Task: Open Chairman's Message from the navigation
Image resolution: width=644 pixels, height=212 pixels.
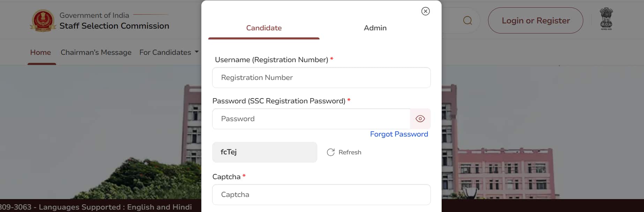Action: point(96,52)
